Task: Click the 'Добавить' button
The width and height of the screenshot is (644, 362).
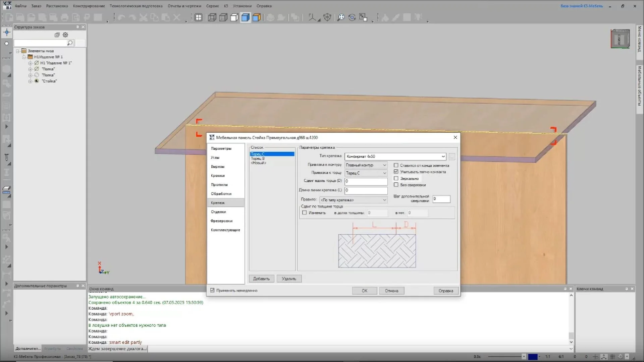Action: [261, 279]
